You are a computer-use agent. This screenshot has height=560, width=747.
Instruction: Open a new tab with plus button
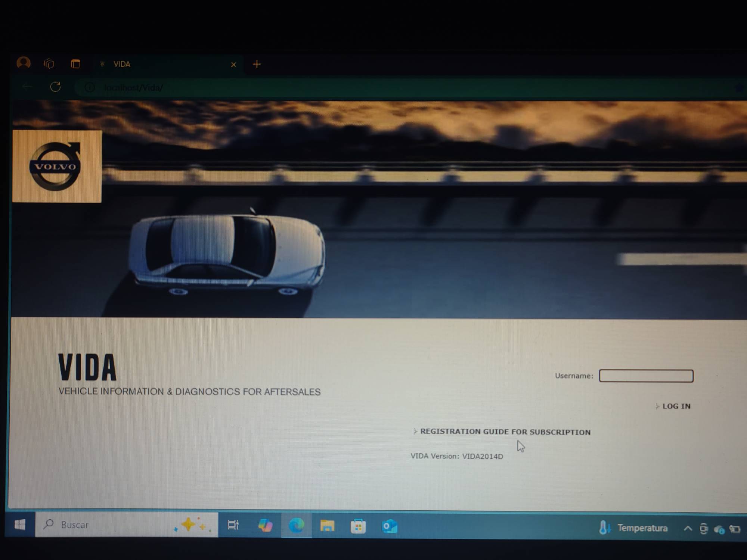257,64
